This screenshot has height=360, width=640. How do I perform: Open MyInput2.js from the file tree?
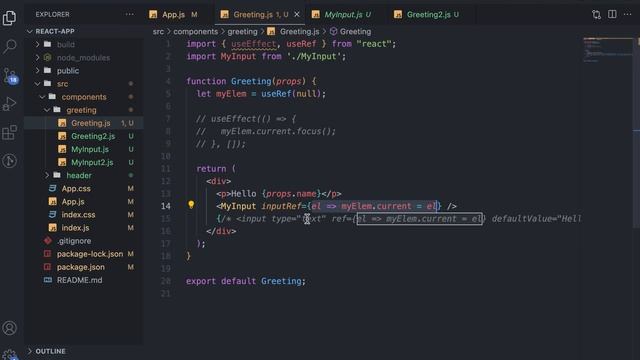(x=84, y=162)
